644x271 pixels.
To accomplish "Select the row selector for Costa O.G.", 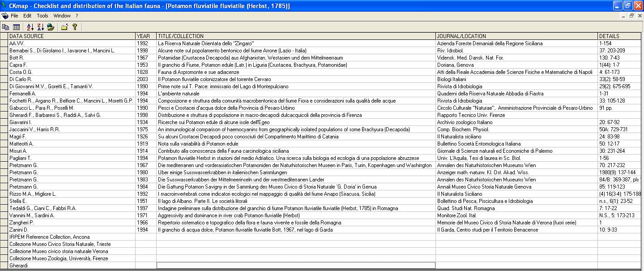I will pyautogui.click(x=4, y=72).
